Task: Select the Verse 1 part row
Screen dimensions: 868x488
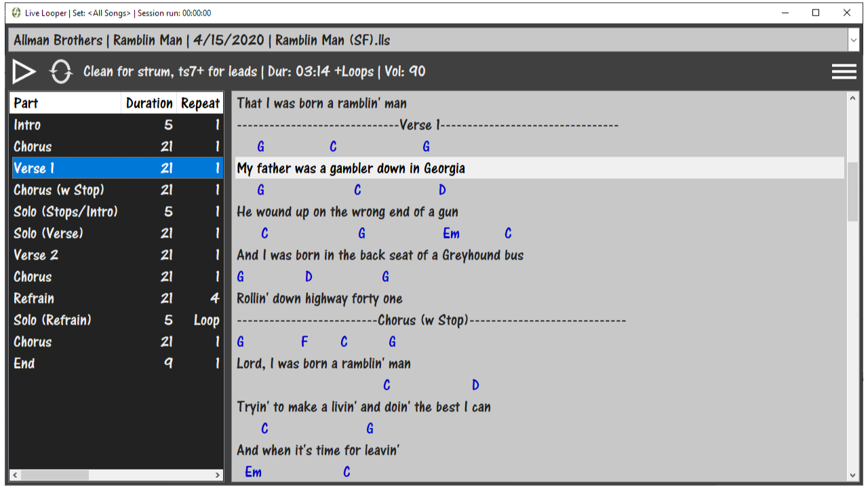Action: [x=117, y=168]
